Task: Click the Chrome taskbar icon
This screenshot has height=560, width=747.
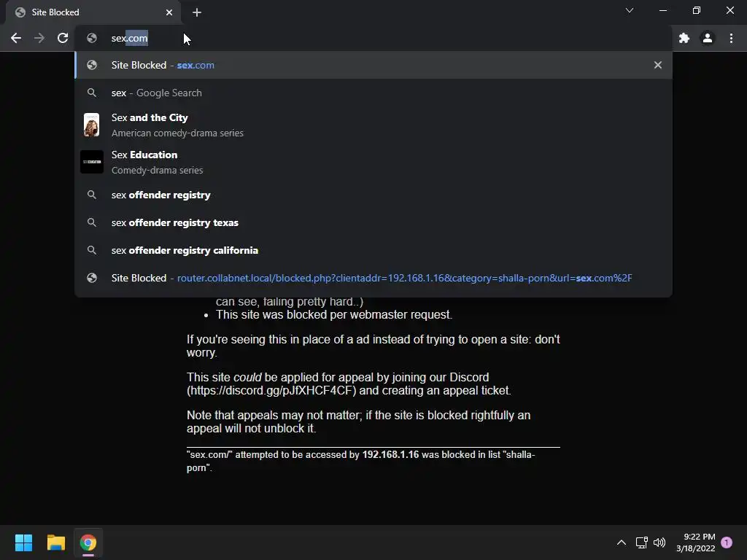Action: (88, 542)
